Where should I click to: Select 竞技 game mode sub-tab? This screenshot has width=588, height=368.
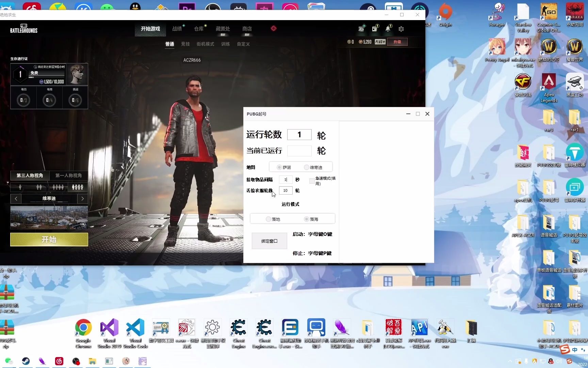point(185,44)
